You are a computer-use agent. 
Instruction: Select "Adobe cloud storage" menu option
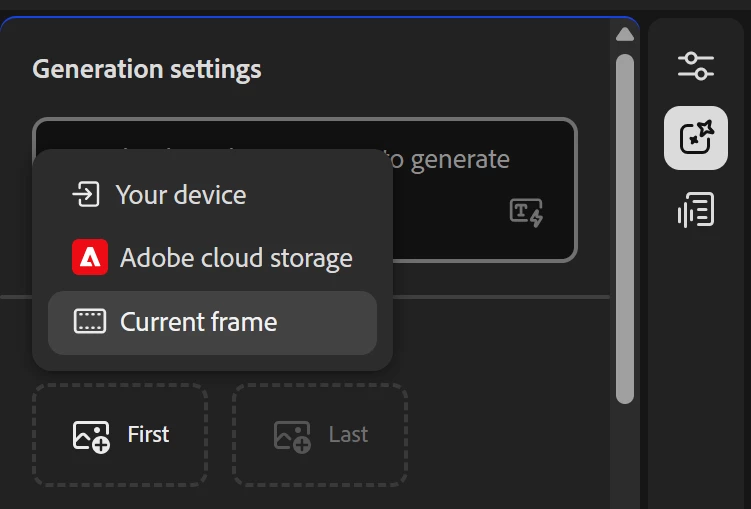pyautogui.click(x=236, y=258)
